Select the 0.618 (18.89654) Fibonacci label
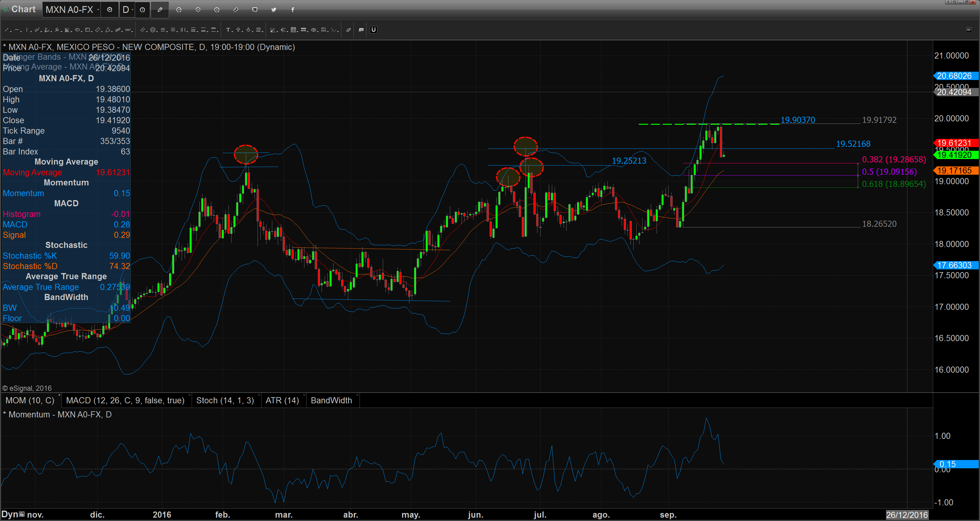980x521 pixels. coord(894,184)
